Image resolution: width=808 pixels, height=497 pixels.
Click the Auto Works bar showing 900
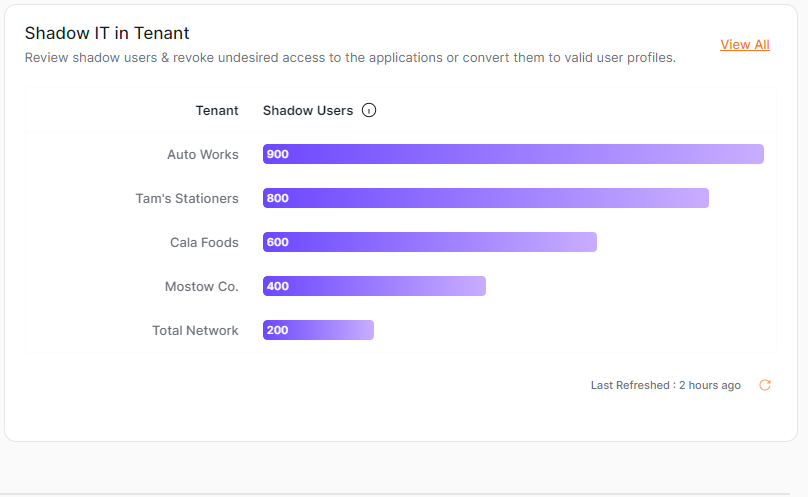click(513, 154)
